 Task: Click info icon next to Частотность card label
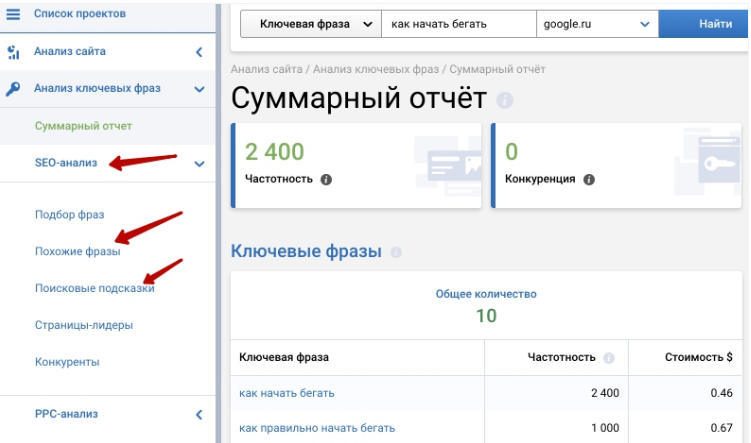pos(326,180)
